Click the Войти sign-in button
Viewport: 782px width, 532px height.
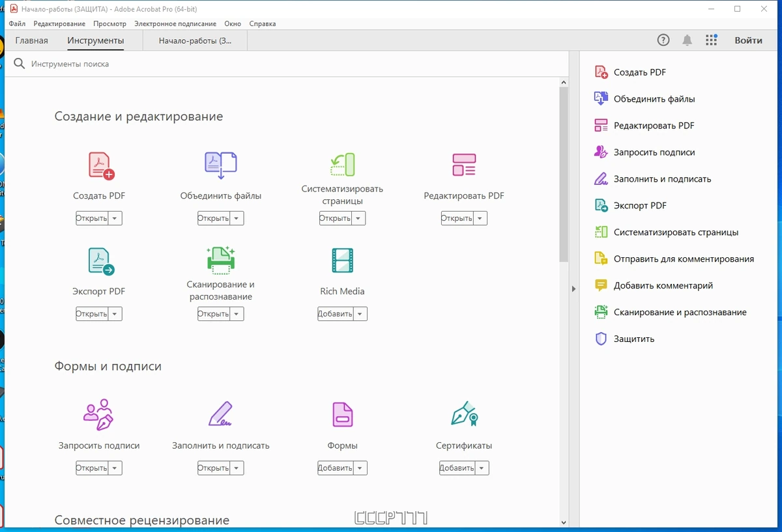click(749, 40)
